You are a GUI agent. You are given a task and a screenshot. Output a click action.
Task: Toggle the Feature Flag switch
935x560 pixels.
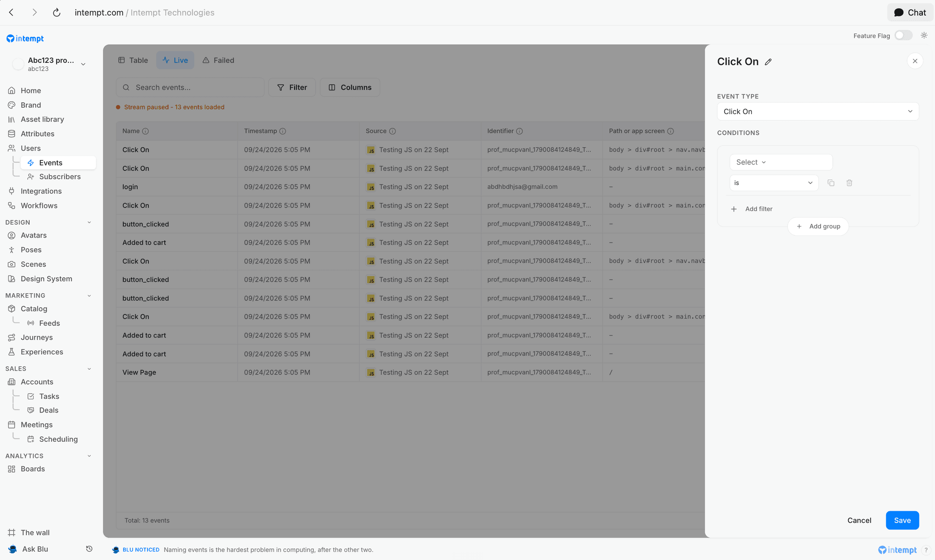[x=903, y=36]
